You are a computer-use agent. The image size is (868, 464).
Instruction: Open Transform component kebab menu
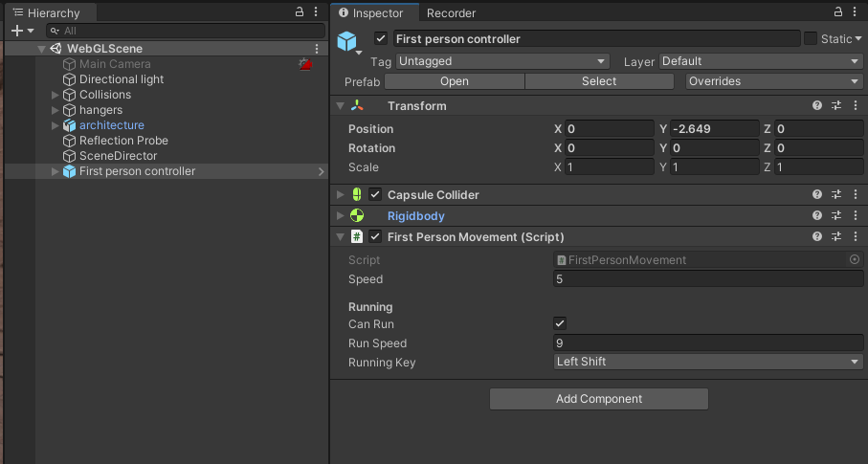coord(856,105)
